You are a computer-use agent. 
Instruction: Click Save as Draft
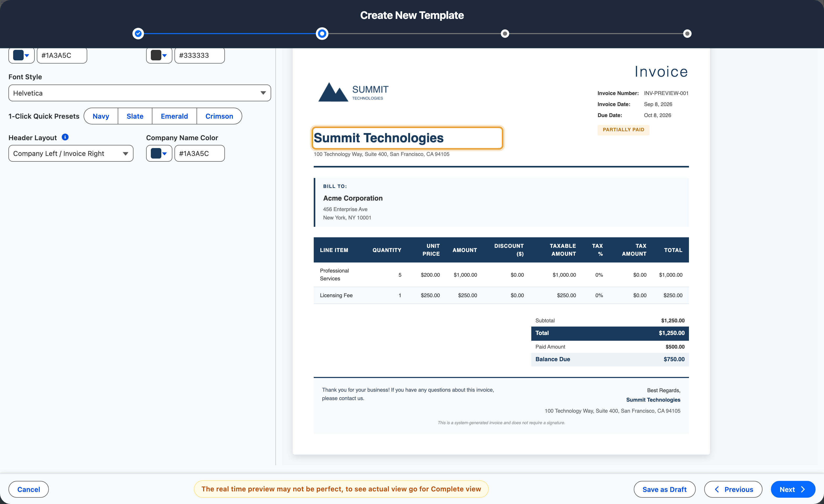point(665,489)
